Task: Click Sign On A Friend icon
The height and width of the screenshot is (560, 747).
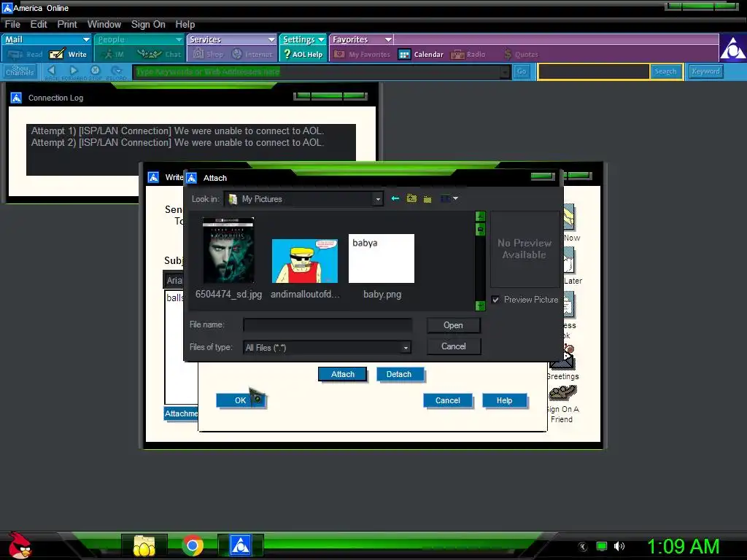Action: 562,393
